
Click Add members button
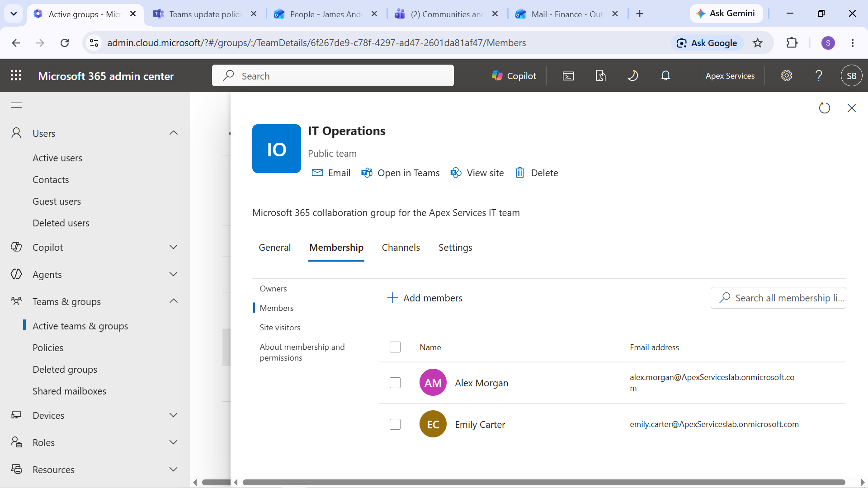(x=425, y=298)
